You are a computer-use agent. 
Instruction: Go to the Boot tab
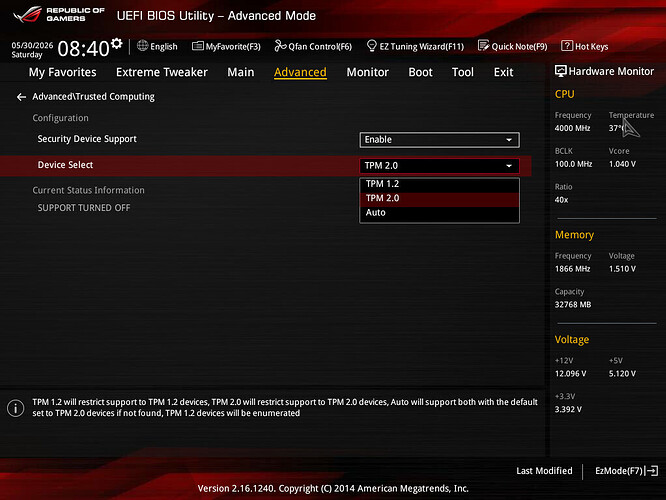pos(420,72)
